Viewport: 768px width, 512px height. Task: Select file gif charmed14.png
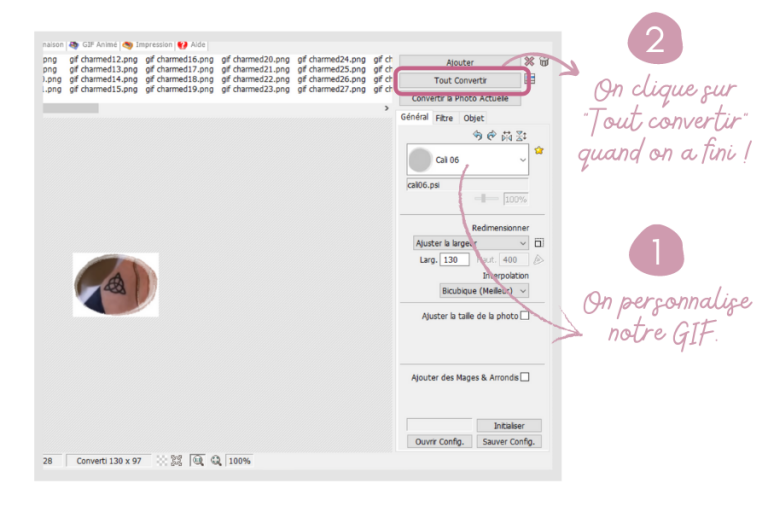(x=103, y=79)
